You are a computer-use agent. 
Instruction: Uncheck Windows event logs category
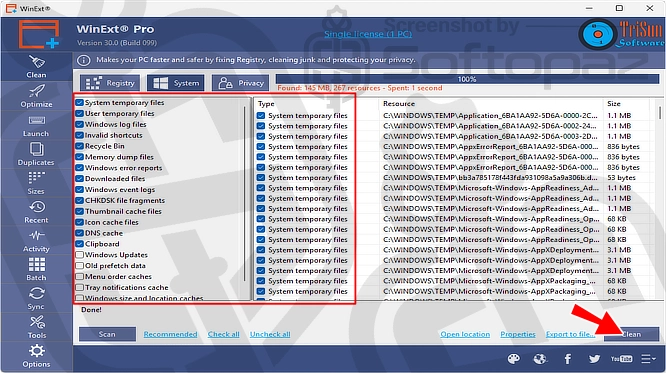(x=79, y=189)
